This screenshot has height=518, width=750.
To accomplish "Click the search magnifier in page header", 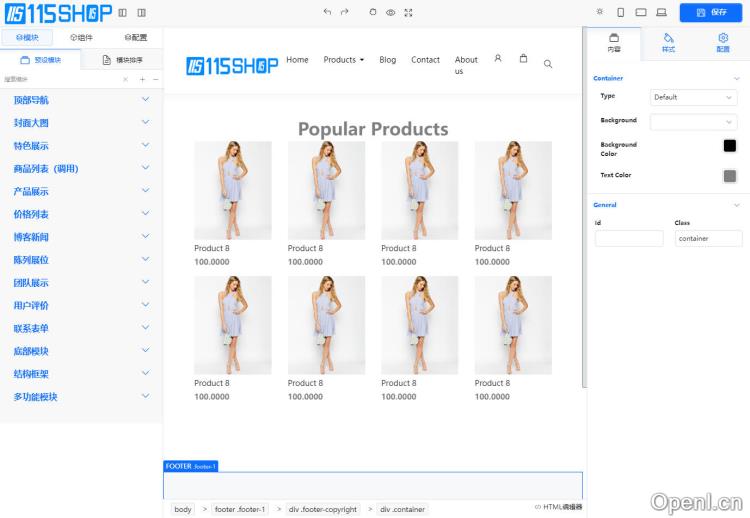I will (548, 64).
